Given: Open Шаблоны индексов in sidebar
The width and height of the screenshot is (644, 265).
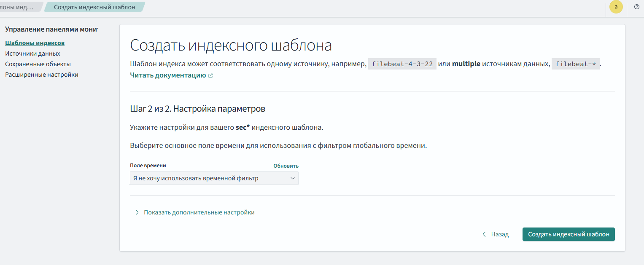Looking at the screenshot, I should tap(35, 43).
